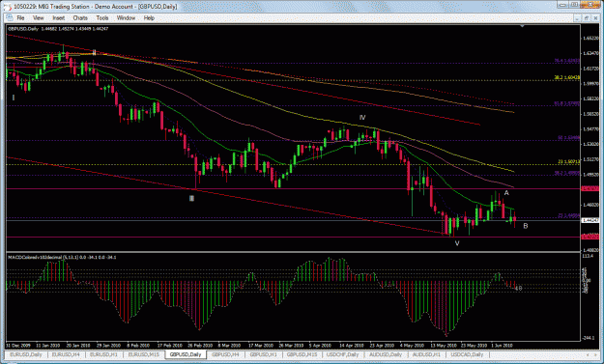The height and width of the screenshot is (364, 604).
Task: Click the 113.4 value on MACD scale
Action: pyautogui.click(x=588, y=256)
